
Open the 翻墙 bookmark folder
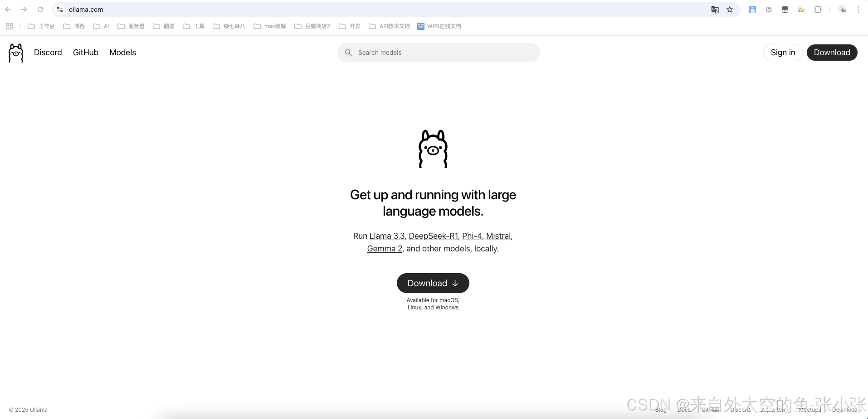pyautogui.click(x=164, y=26)
